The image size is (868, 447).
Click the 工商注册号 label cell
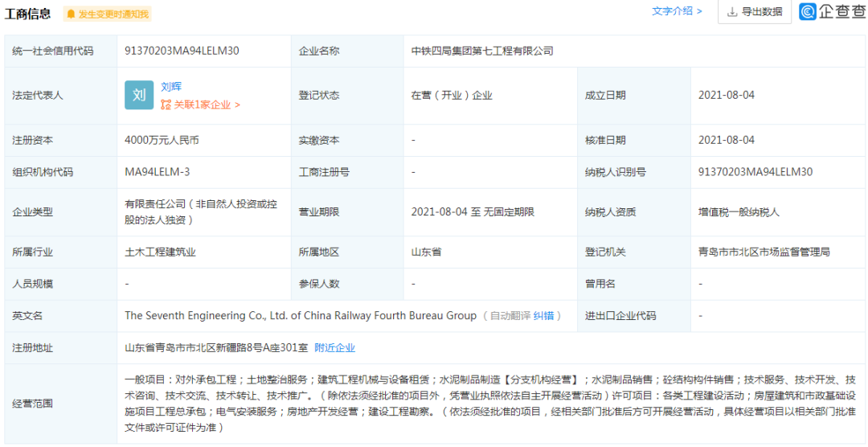[x=349, y=172]
